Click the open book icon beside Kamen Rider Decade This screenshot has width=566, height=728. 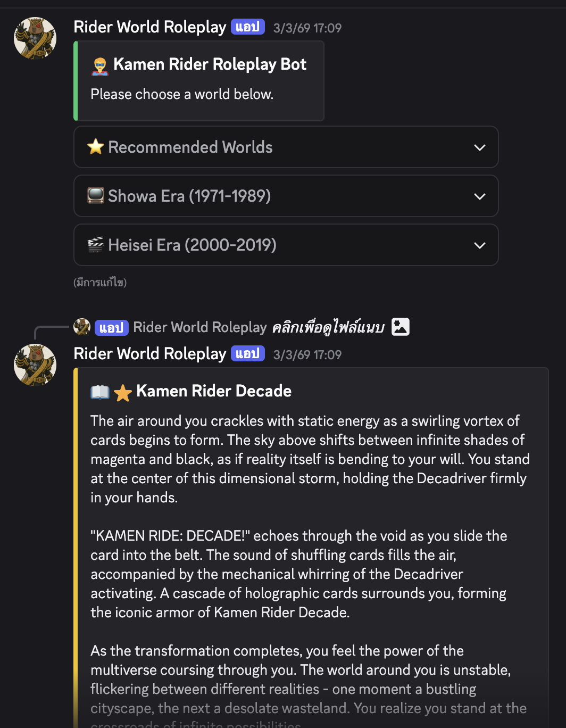coord(100,392)
